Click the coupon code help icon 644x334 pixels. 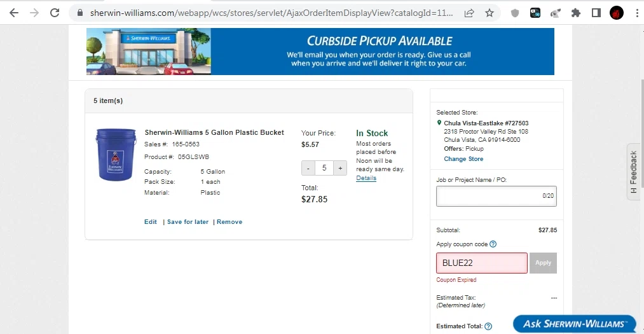493,244
